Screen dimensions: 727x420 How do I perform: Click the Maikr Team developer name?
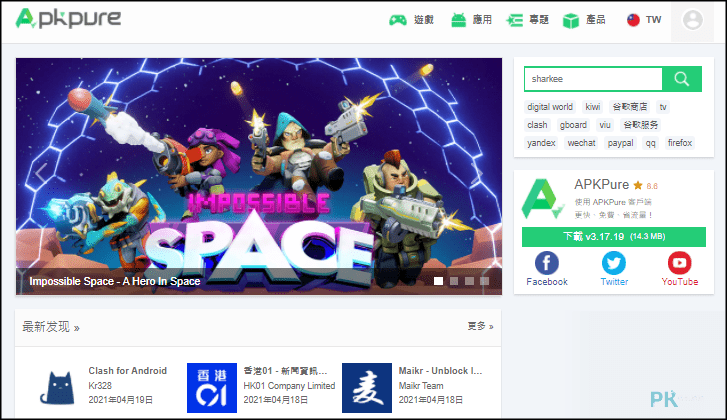point(421,386)
